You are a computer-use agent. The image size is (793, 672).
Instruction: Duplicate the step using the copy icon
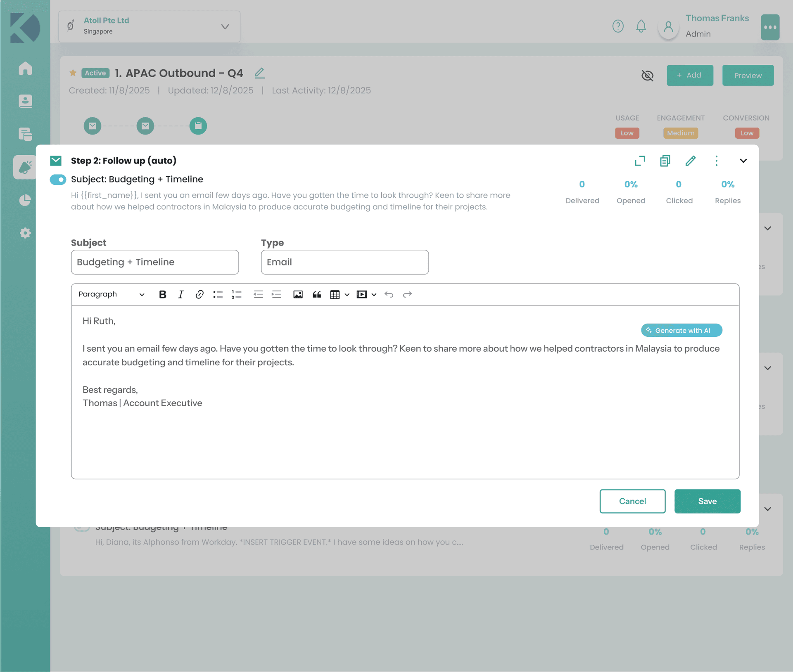(665, 161)
